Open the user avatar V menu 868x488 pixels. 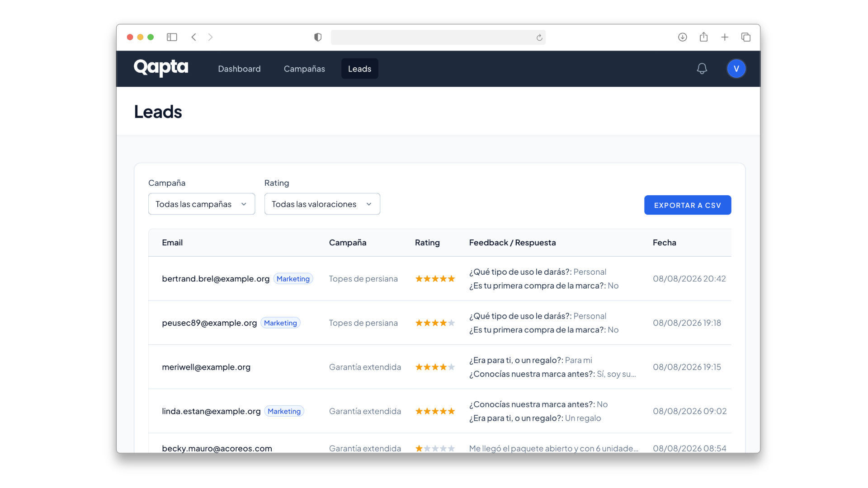736,69
